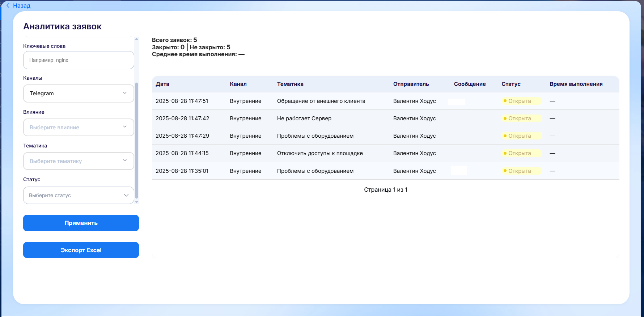644x317 pixels.
Task: Focus the Ключевые слова input field
Action: 79,60
